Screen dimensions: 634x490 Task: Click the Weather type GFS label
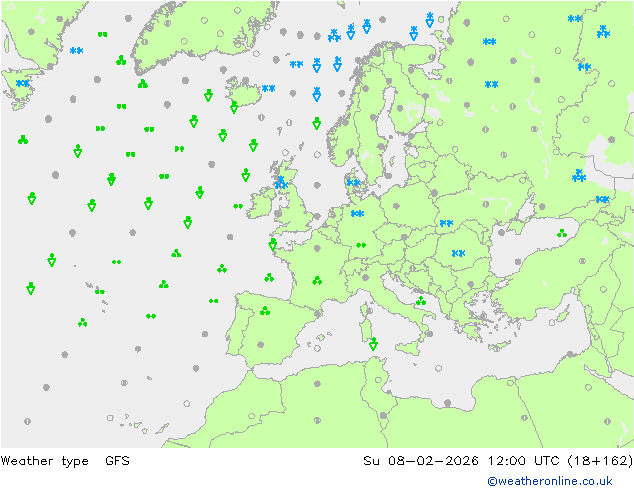65,460
